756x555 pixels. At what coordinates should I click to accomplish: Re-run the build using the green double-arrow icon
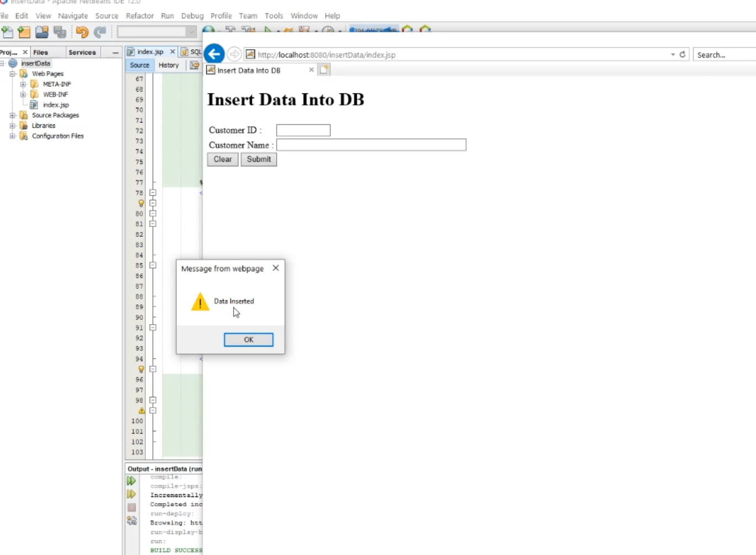pyautogui.click(x=131, y=480)
